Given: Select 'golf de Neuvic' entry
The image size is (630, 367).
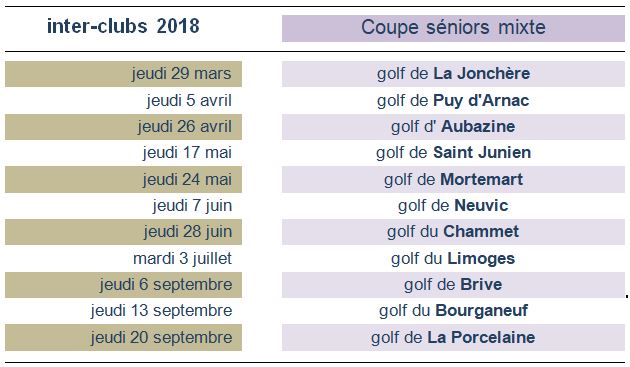Looking at the screenshot, I should click(x=453, y=206).
